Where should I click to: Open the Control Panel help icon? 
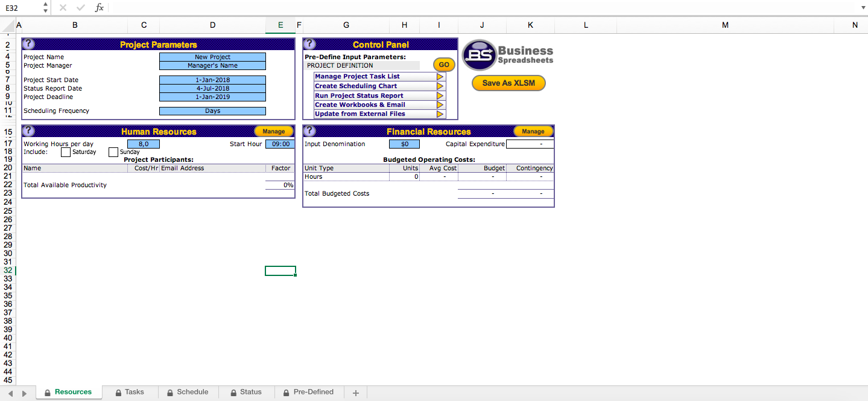(309, 43)
